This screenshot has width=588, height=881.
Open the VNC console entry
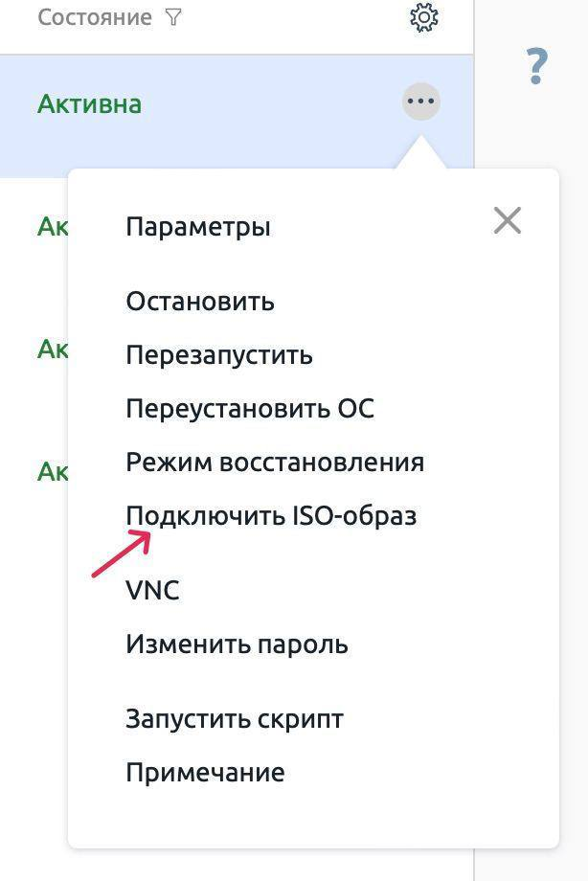click(152, 591)
